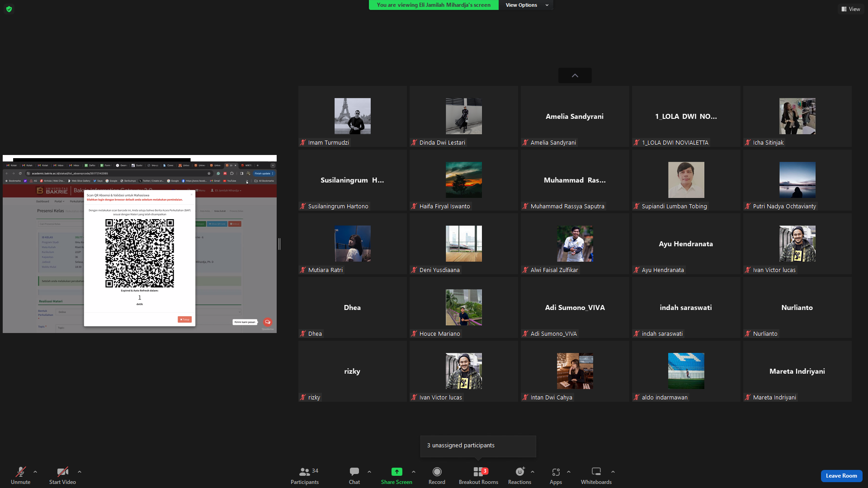The height and width of the screenshot is (488, 868).
Task: Click the QR code image in shared screen
Action: (x=140, y=253)
